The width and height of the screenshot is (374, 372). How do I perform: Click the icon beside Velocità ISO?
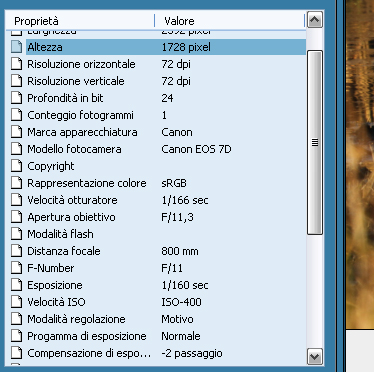16,302
